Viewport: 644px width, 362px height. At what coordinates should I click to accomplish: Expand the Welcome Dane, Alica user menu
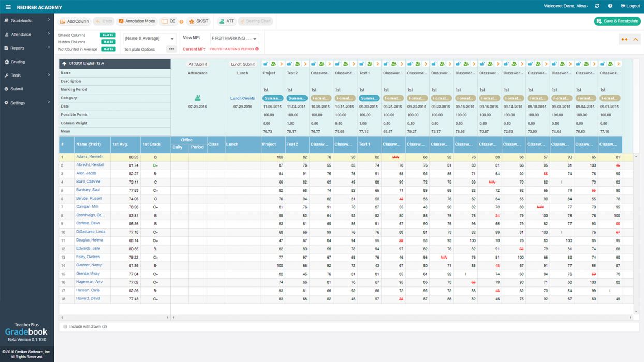(566, 6)
